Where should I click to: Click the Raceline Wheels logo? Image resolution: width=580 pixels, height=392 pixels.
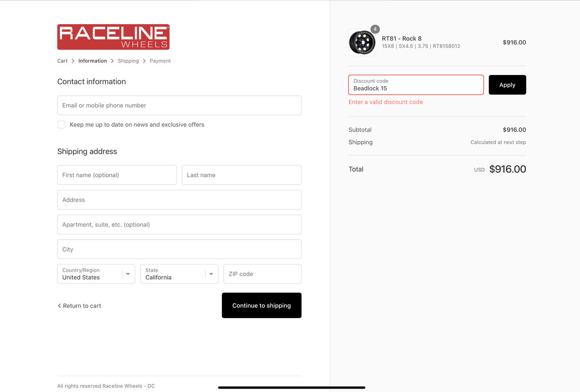point(113,37)
